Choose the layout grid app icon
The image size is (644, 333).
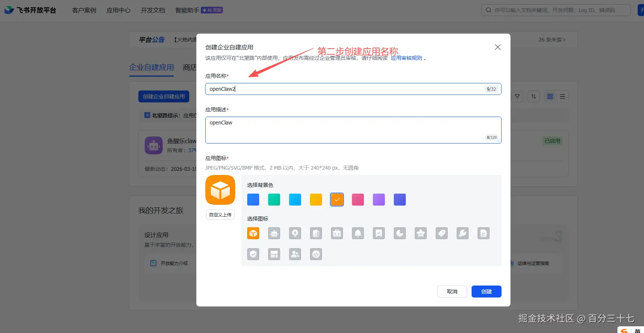click(274, 254)
